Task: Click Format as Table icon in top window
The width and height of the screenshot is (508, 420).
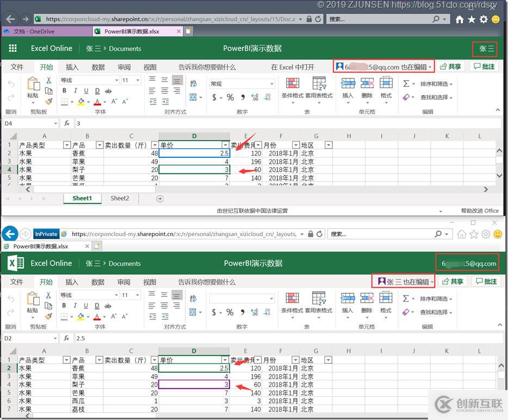Action: pyautogui.click(x=319, y=83)
